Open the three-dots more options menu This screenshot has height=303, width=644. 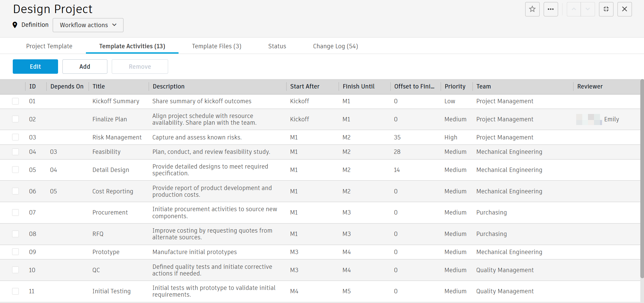(x=551, y=9)
